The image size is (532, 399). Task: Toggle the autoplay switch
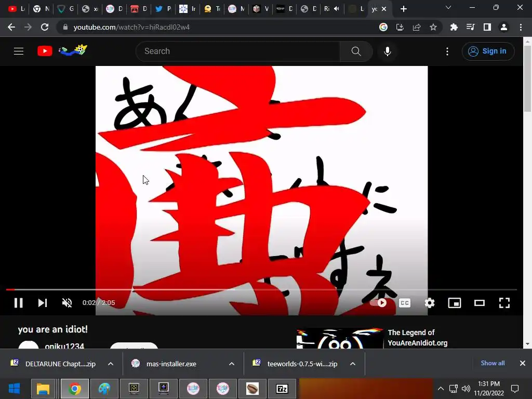(379, 303)
